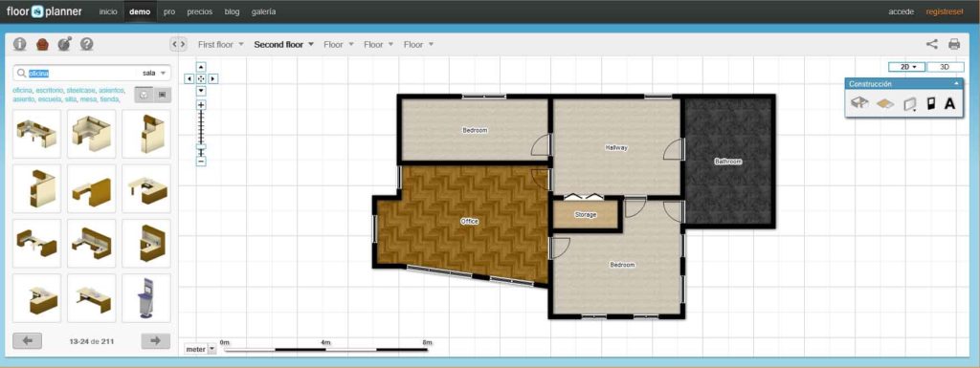The image size is (980, 368).
Task: Click the floorplanner logo
Action: pyautogui.click(x=44, y=11)
